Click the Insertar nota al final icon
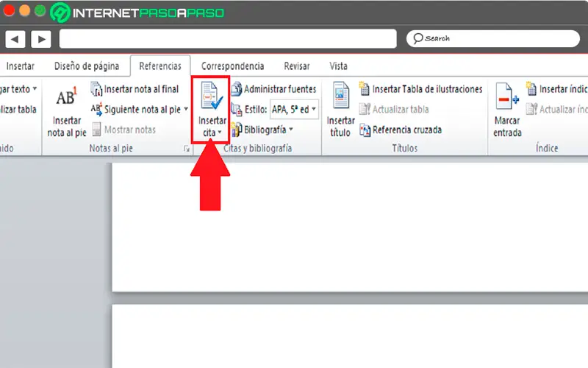588x368 pixels. pos(96,89)
